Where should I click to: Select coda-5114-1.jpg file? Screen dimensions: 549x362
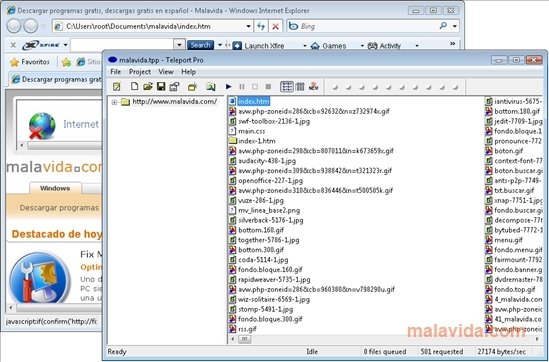pos(263,259)
